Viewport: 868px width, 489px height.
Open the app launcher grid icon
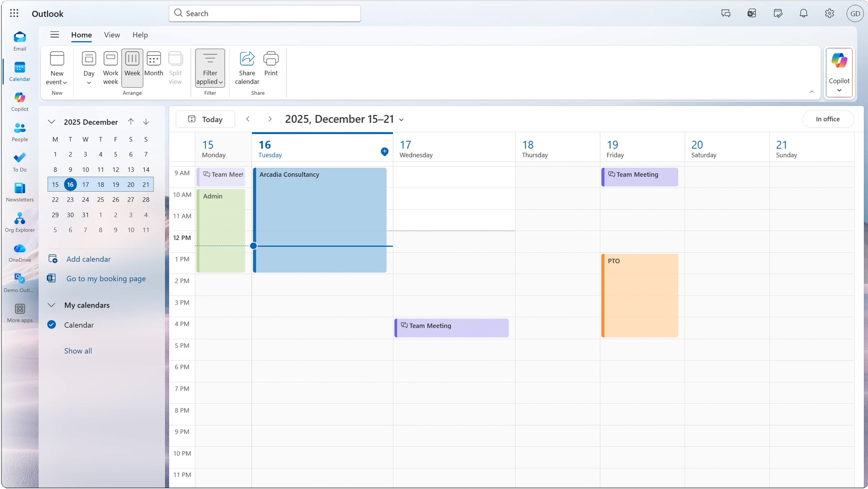click(x=14, y=13)
